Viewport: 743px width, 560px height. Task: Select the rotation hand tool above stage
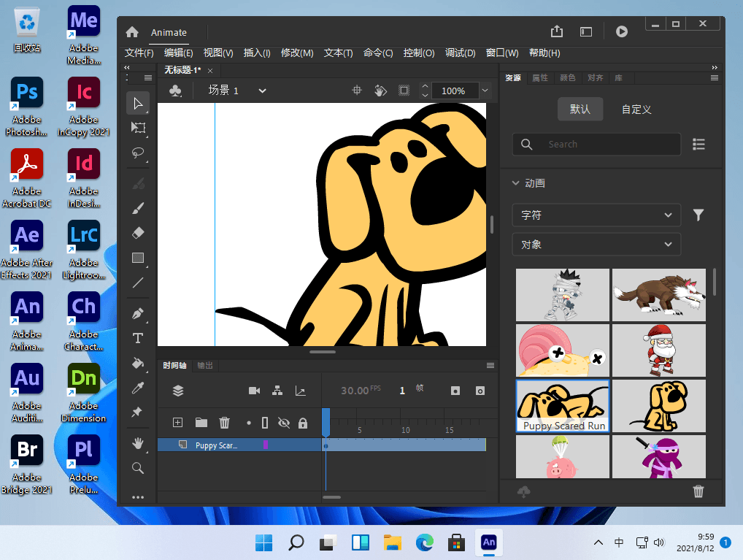click(x=380, y=90)
